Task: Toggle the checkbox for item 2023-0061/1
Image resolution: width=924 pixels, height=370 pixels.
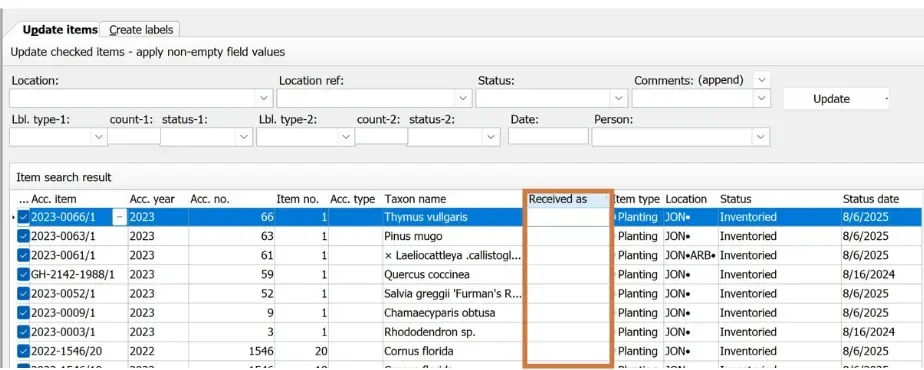Action: (24, 256)
